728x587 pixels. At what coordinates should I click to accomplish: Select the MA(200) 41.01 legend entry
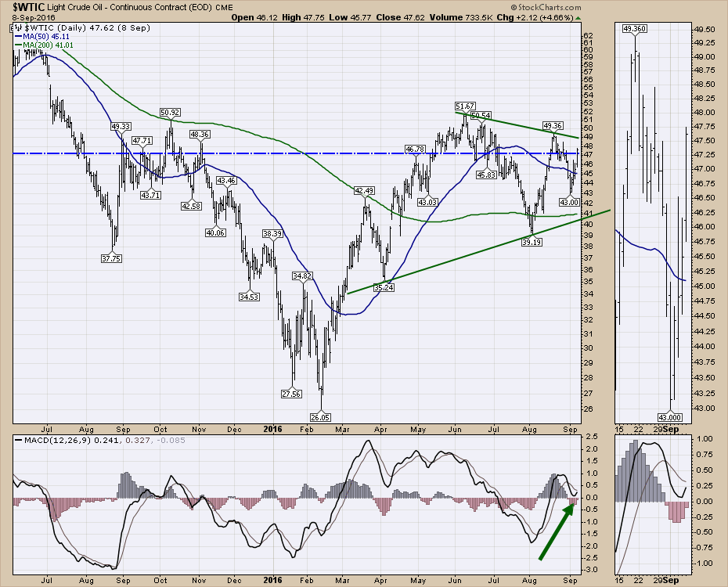[44, 45]
